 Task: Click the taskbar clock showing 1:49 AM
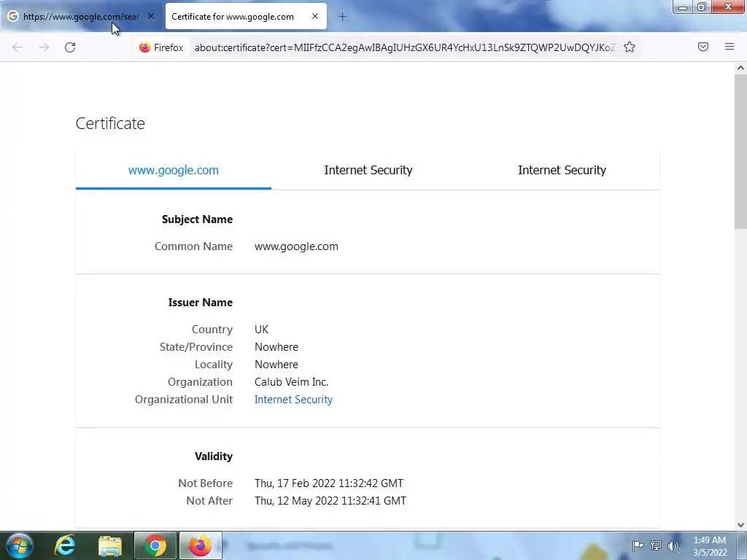click(710, 546)
